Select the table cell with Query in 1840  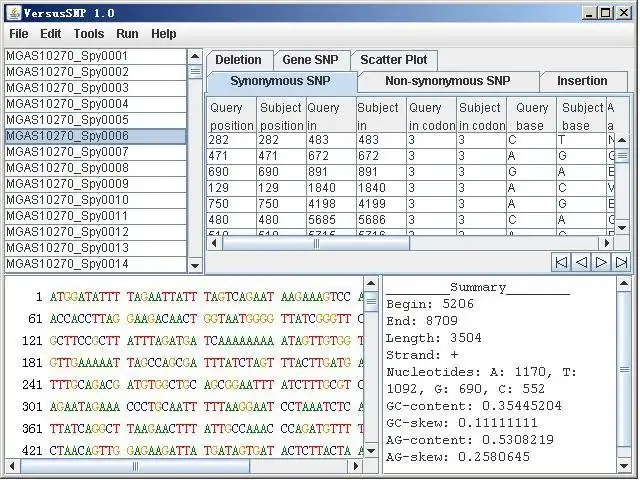331,188
